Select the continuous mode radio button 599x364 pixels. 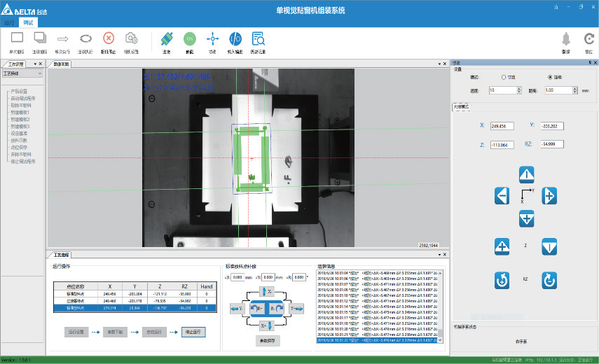point(550,77)
